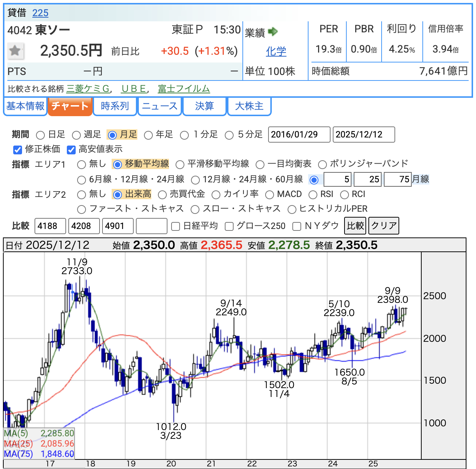
Task: Follow the 富士フイルム comparison link
Action: click(x=184, y=89)
